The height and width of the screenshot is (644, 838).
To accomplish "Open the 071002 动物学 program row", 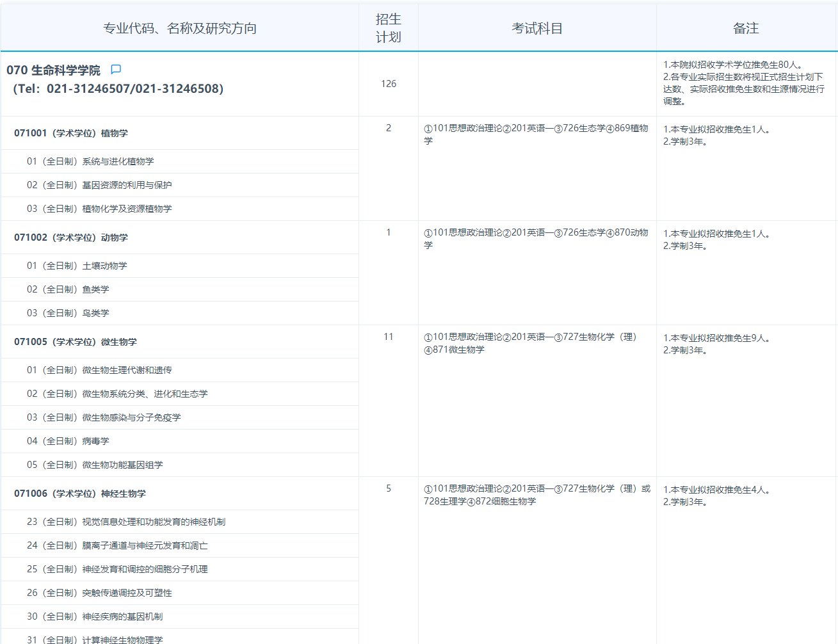I will coord(71,237).
